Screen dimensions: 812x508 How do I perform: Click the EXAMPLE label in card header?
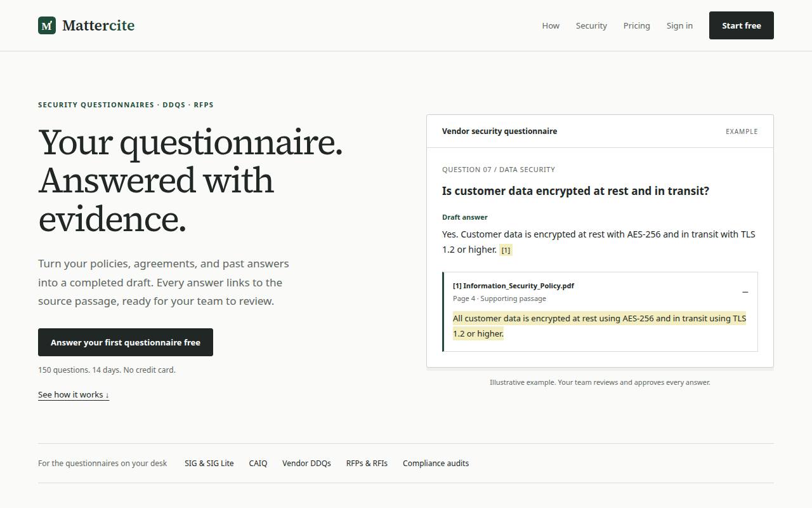[x=742, y=131]
